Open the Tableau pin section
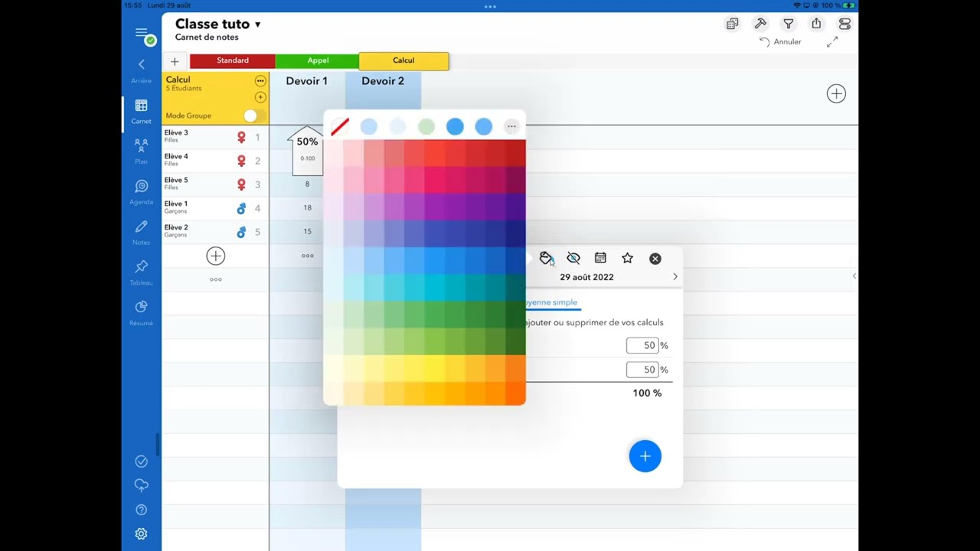 [x=141, y=272]
